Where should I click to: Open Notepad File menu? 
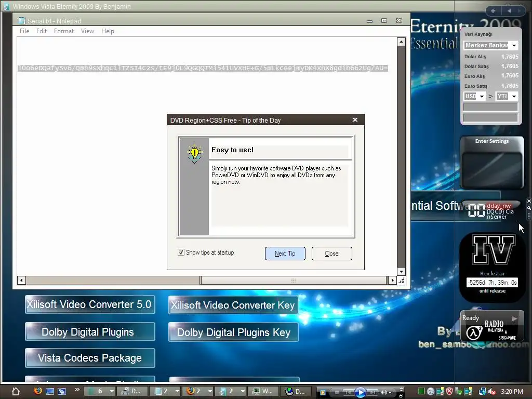point(24,31)
